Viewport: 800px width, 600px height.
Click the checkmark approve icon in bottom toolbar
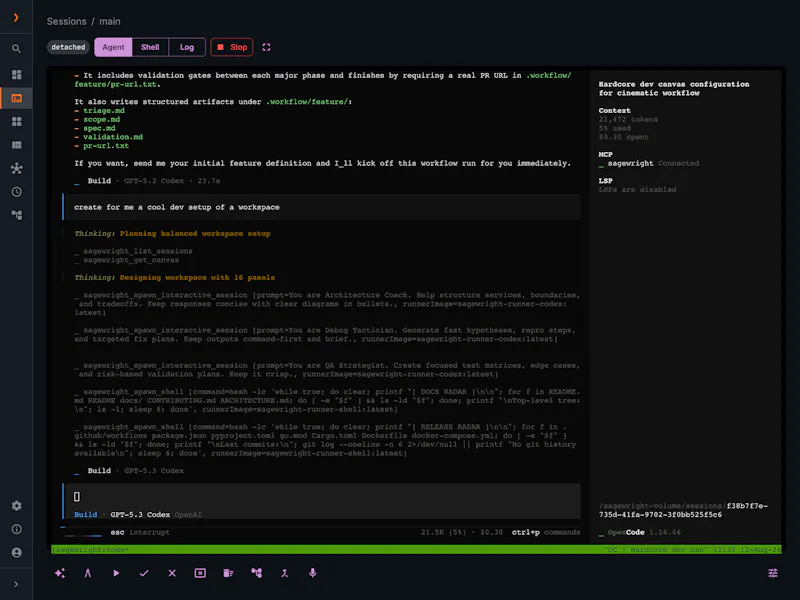click(x=144, y=573)
